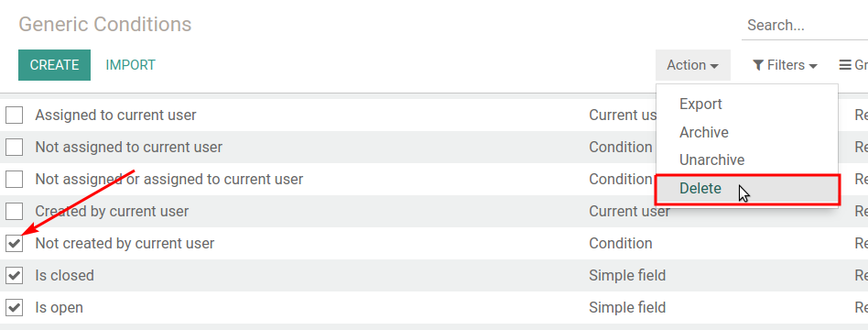Image resolution: width=868 pixels, height=330 pixels.
Task: Check the Assigned to current user checkbox
Action: coord(15,115)
